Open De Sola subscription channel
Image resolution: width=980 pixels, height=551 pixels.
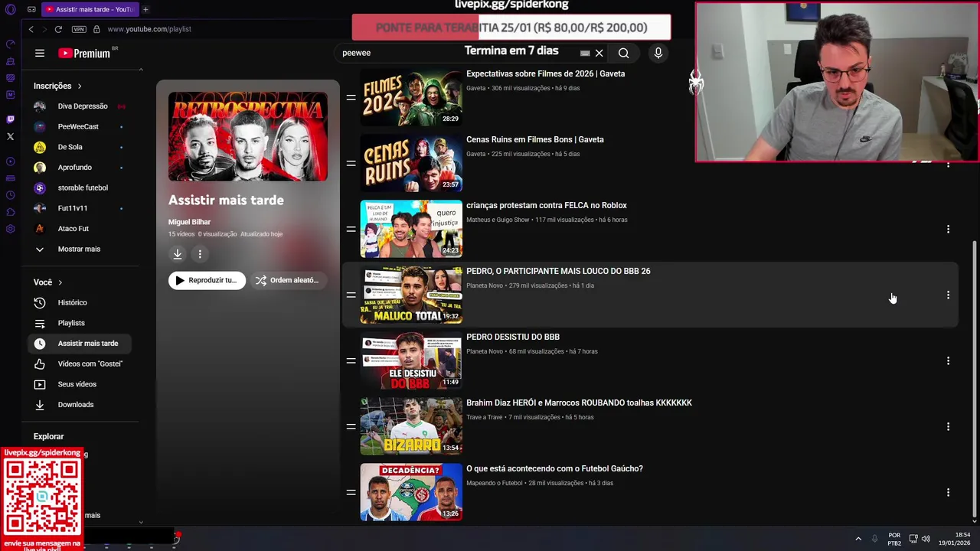click(81, 147)
